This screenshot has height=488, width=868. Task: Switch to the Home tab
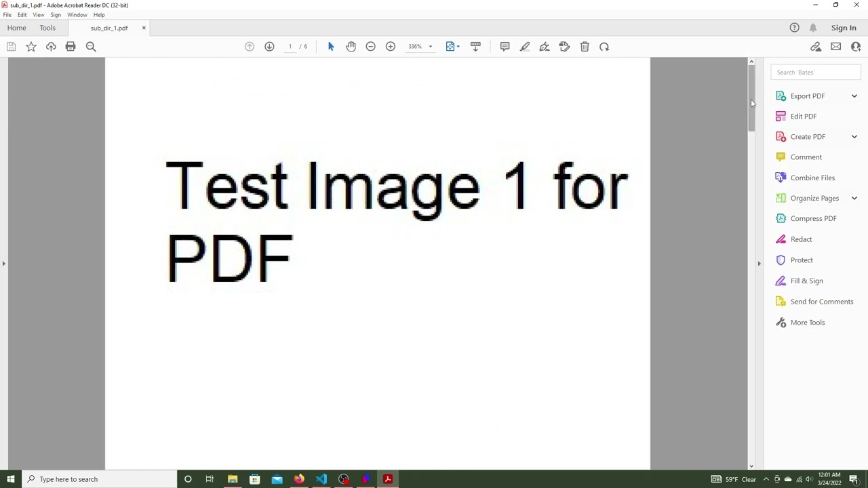coord(17,28)
